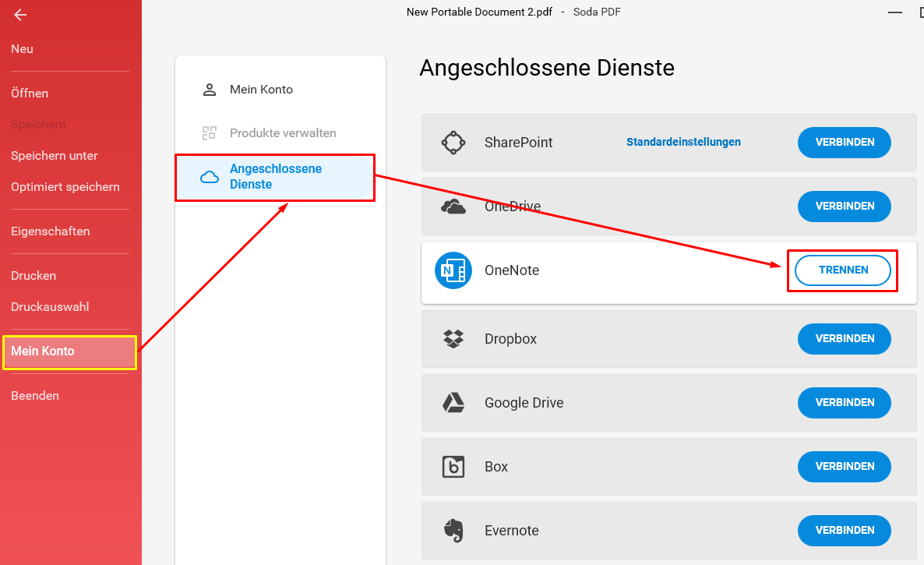Select Mein Konto in the red sidebar
924x565 pixels.
click(x=70, y=352)
